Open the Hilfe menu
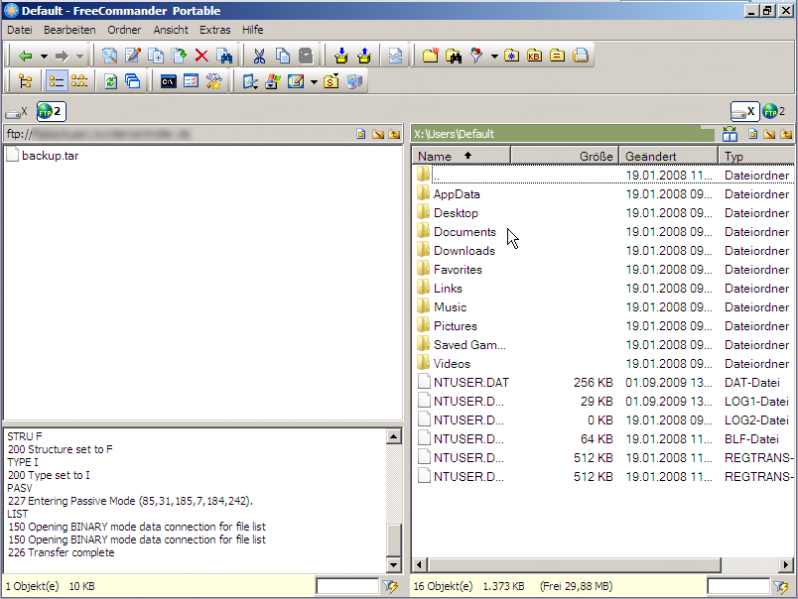Image resolution: width=798 pixels, height=599 pixels. point(252,30)
